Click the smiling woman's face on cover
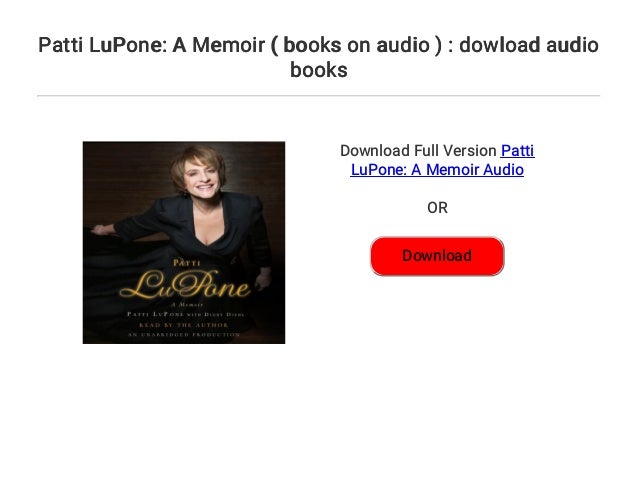Screen dimensions: 638x479 coord(202,179)
